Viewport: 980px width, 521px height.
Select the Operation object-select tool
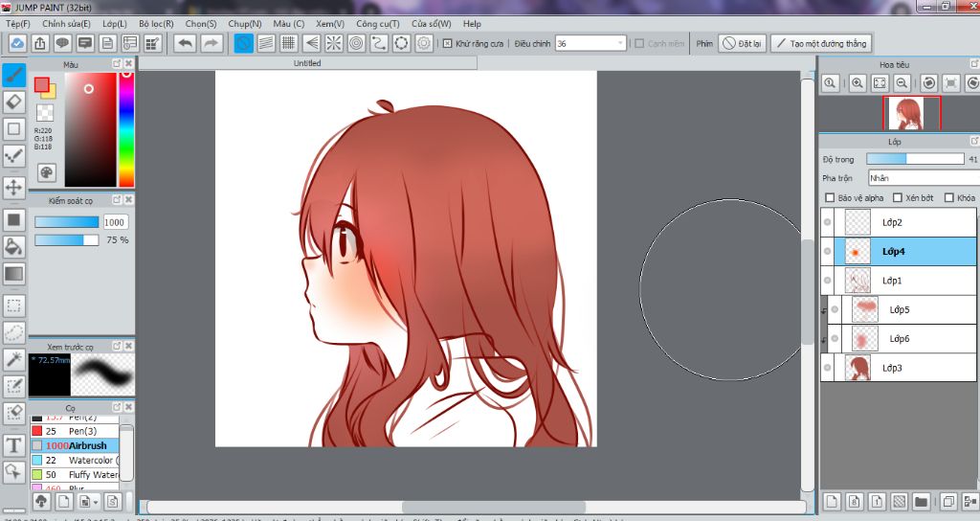13,471
